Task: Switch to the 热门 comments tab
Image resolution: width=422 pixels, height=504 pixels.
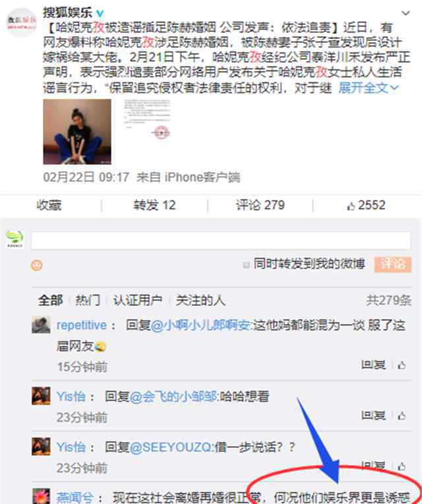Action: click(88, 300)
